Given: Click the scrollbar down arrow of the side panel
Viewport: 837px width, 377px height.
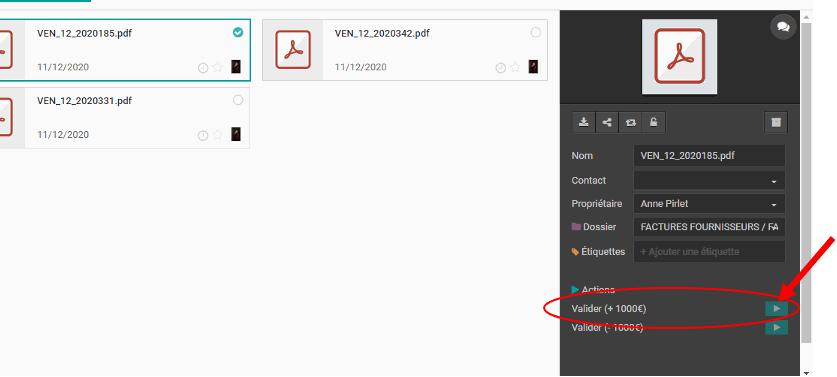Looking at the screenshot, I should point(806,372).
